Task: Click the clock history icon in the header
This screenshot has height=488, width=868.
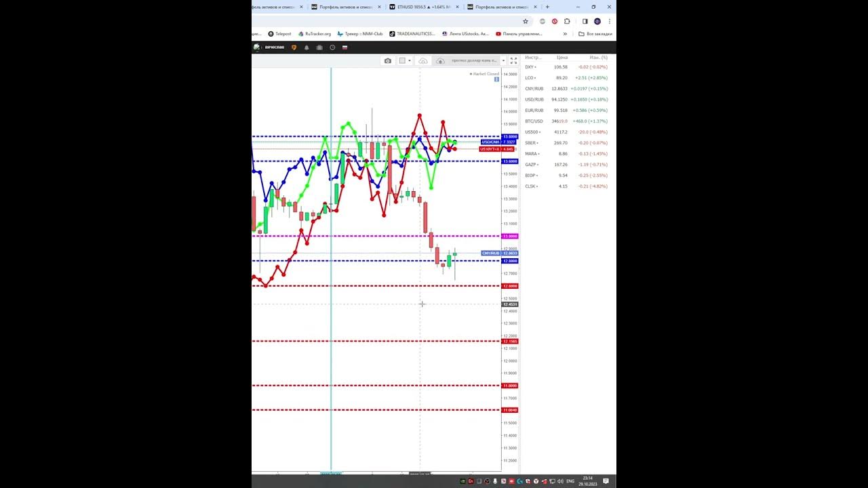Action: point(332,47)
